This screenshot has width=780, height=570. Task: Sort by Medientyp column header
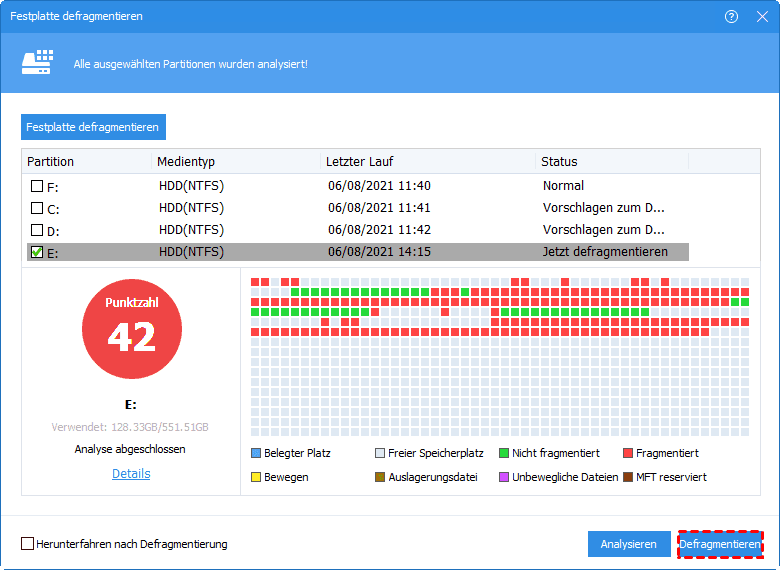186,161
